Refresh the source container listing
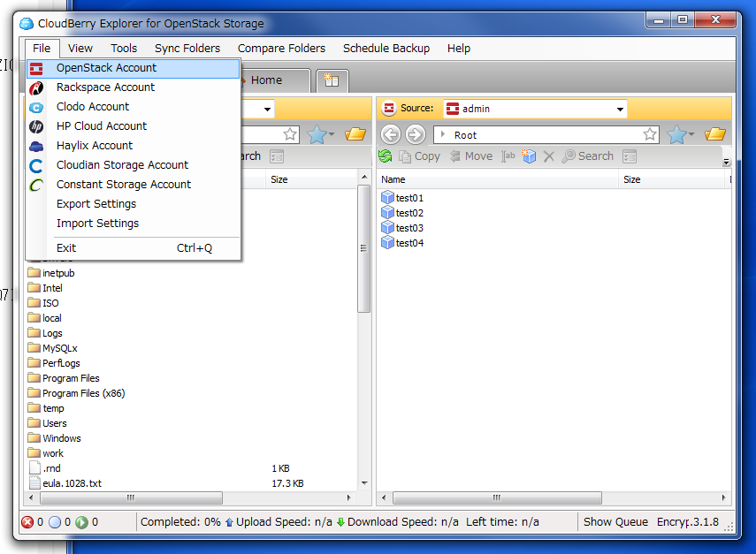Image resolution: width=756 pixels, height=554 pixels. [387, 156]
